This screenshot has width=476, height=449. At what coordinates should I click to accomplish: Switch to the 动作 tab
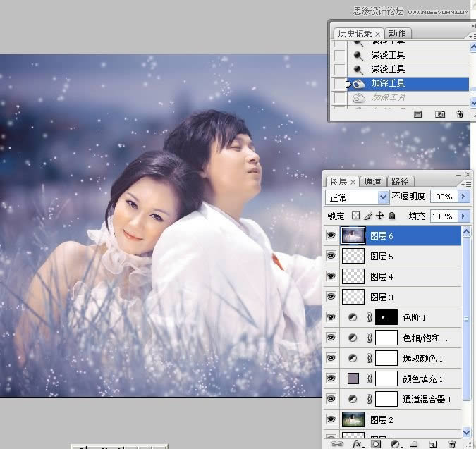pyautogui.click(x=397, y=33)
